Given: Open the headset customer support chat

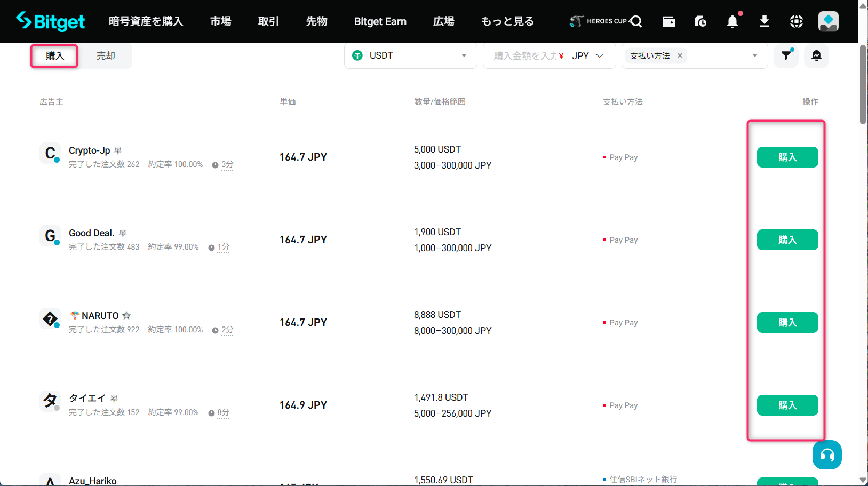Looking at the screenshot, I should click(x=827, y=455).
